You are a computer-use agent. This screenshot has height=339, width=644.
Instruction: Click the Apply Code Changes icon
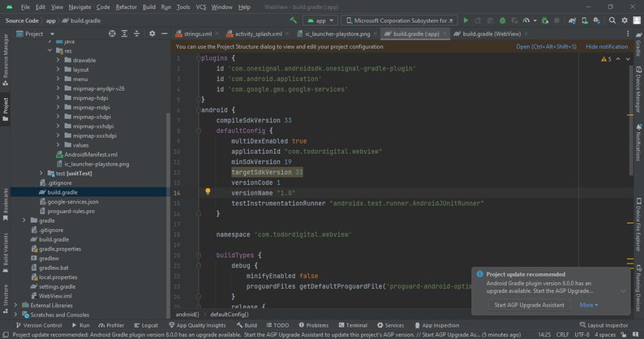[490, 20]
